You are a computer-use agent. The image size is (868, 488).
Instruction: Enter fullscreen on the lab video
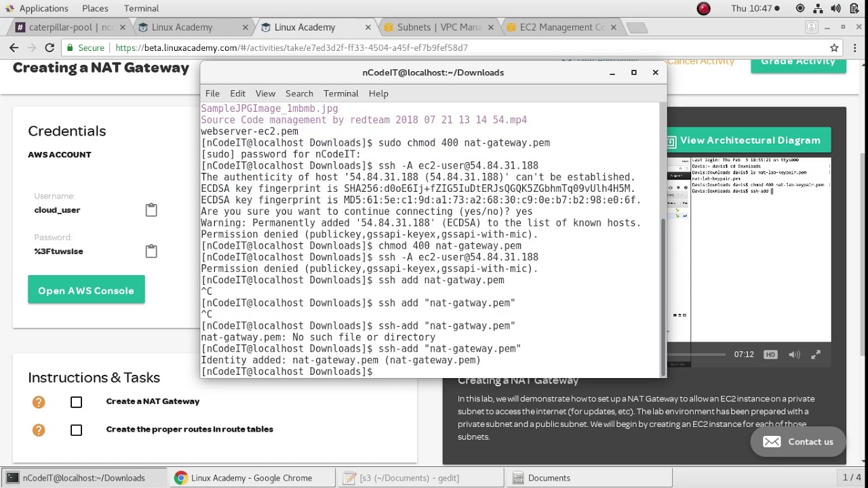tap(816, 354)
